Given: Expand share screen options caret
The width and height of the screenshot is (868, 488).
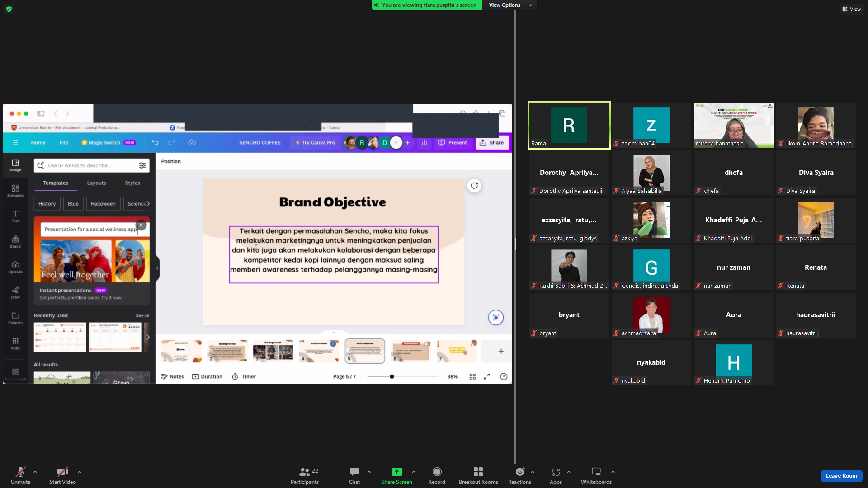Looking at the screenshot, I should coord(414,472).
